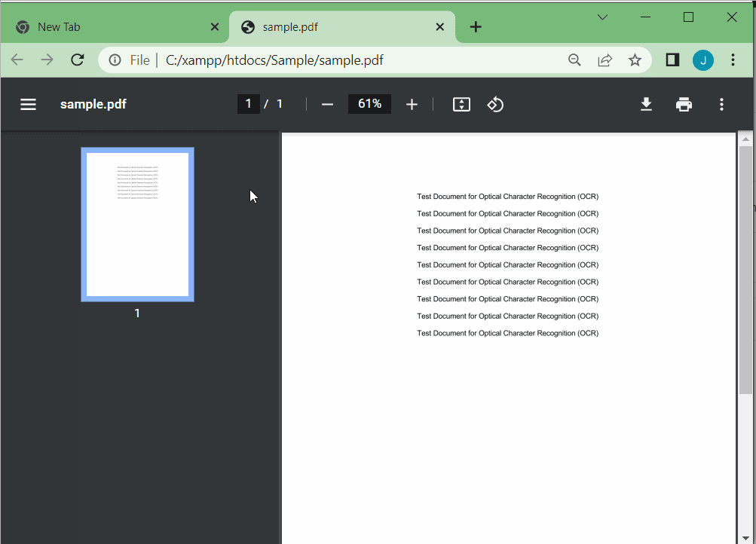
Task: Click the fit to page icon
Action: [x=461, y=104]
